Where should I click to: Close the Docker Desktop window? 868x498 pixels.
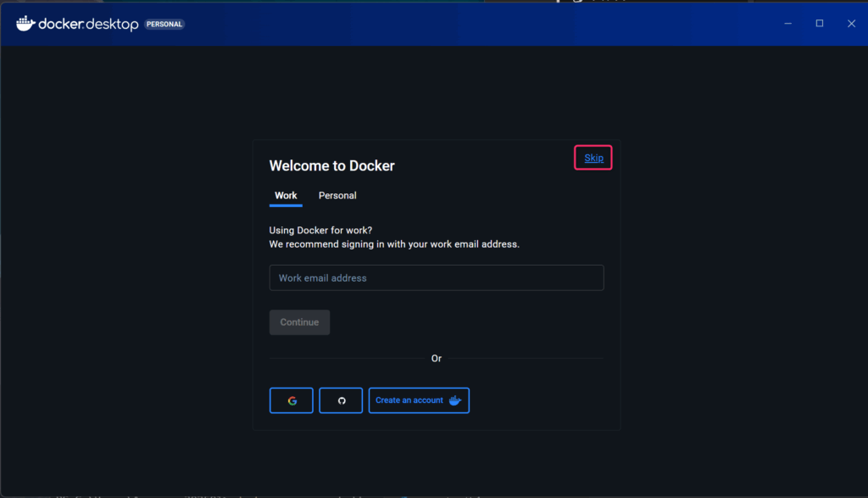(x=851, y=24)
